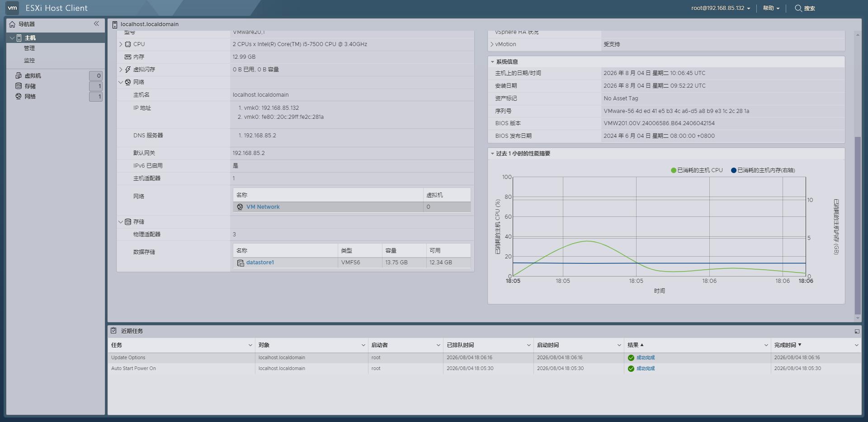Open the 帮助 help menu
This screenshot has width=868, height=422.
(771, 8)
